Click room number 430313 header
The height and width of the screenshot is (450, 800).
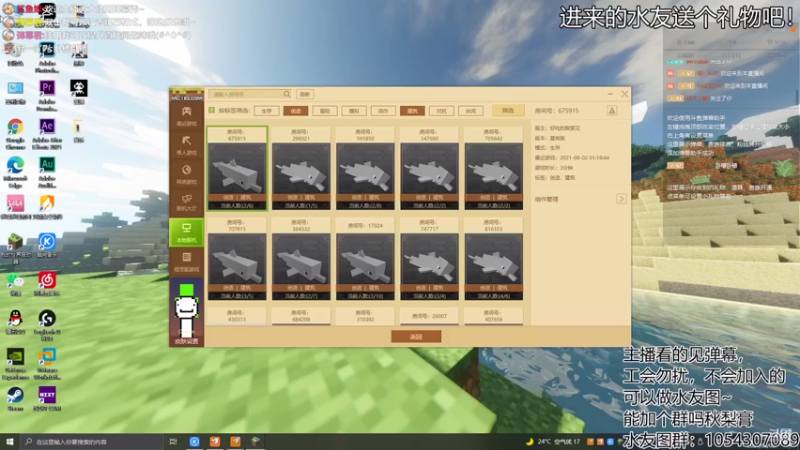[x=237, y=316]
